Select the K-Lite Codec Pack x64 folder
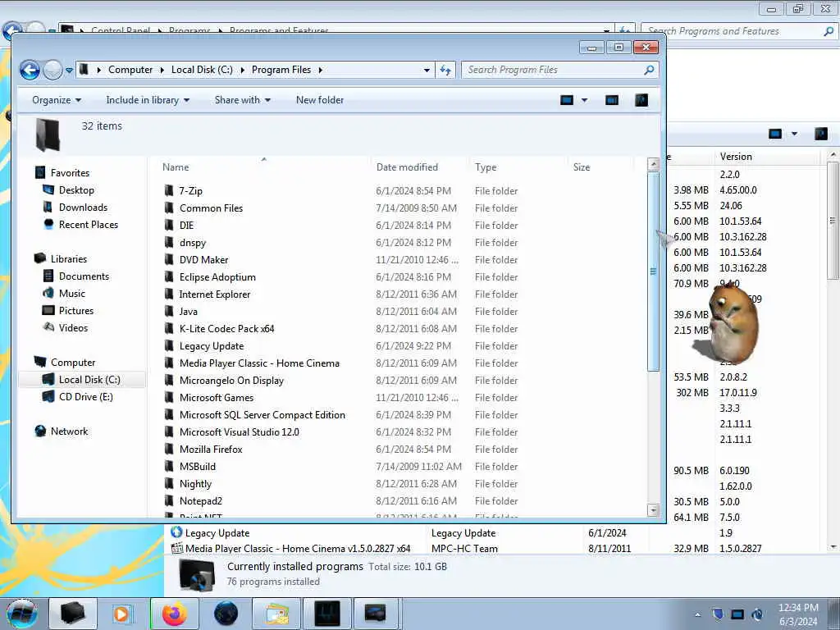This screenshot has height=630, width=840. point(227,329)
